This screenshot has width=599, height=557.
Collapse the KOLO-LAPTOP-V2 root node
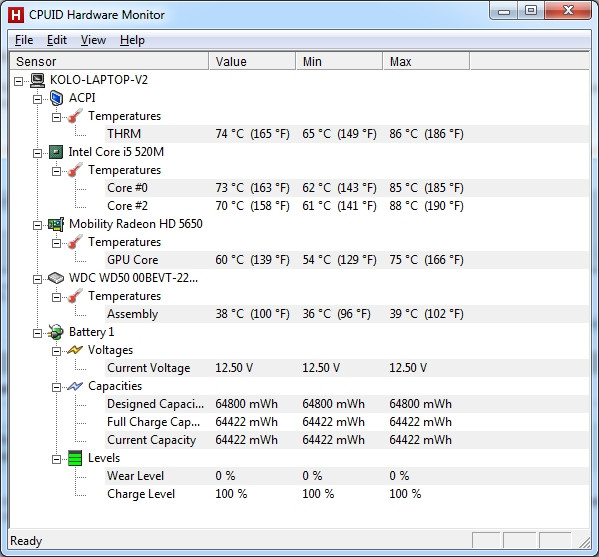(18, 81)
